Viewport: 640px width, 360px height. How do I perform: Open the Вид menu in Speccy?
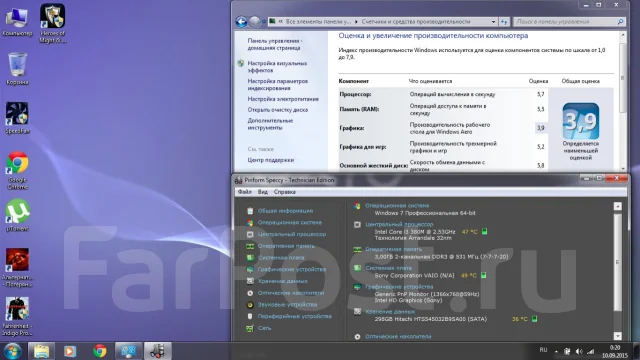(x=262, y=192)
